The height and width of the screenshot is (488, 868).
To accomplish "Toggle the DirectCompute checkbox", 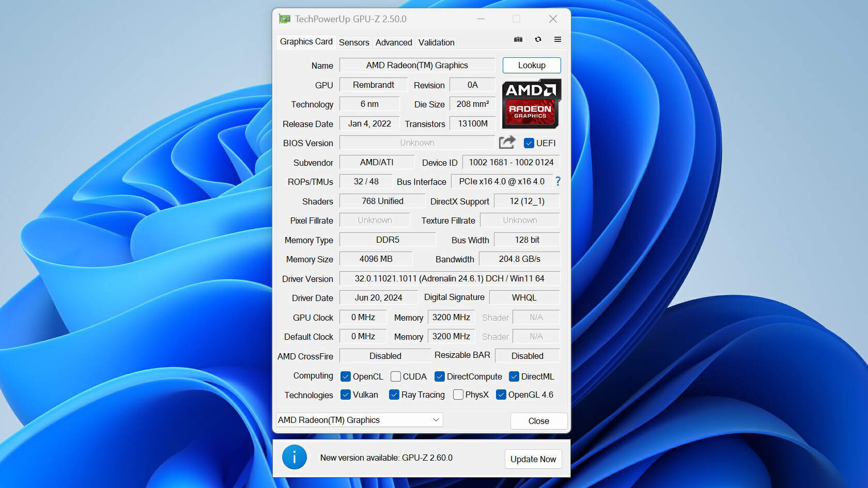I will [x=440, y=376].
